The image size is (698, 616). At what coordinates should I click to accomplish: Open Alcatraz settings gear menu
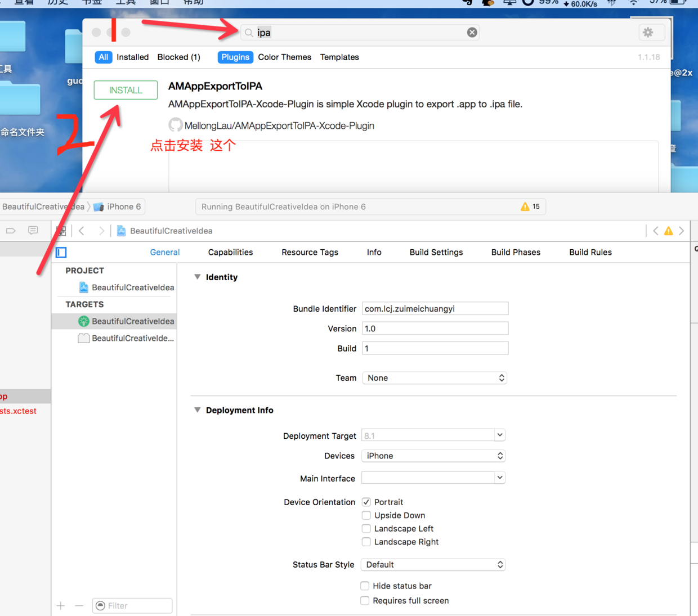pyautogui.click(x=648, y=33)
